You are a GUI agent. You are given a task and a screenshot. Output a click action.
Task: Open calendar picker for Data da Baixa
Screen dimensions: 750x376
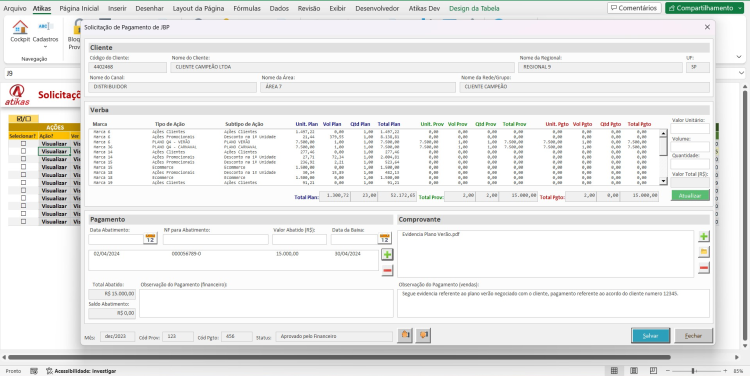point(385,239)
